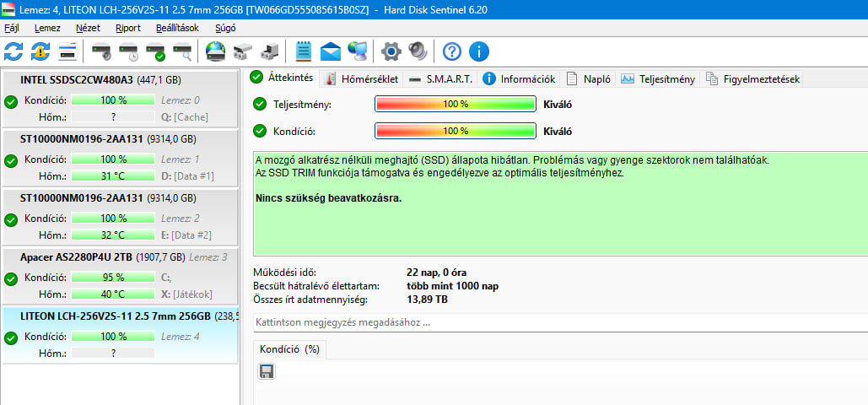Click the blue info circle toolbar icon
The height and width of the screenshot is (405, 868).
[x=479, y=51]
